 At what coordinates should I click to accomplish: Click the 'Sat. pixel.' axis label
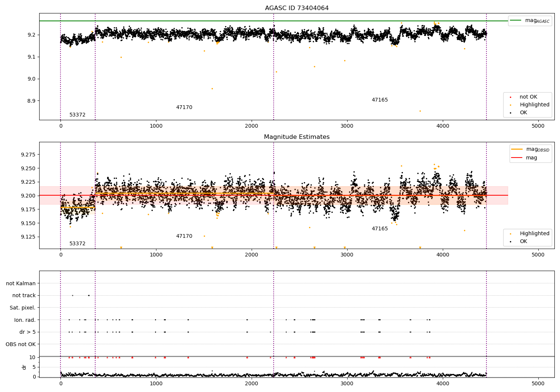(x=23, y=308)
